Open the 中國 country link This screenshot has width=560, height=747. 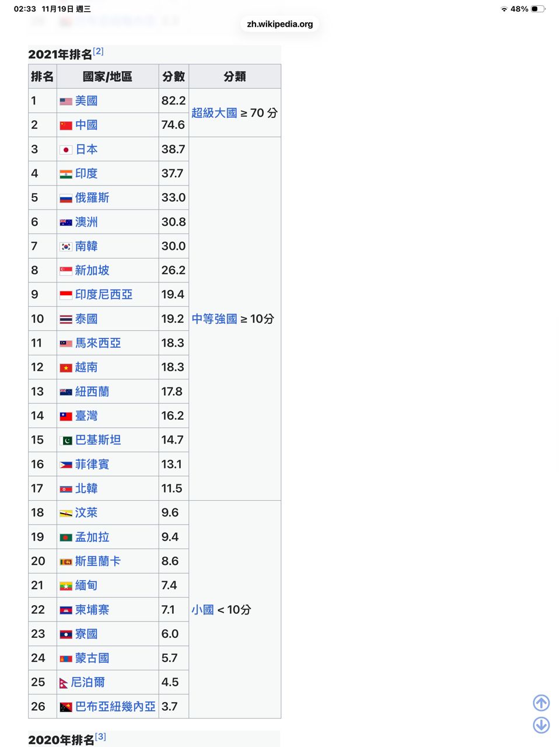[x=86, y=125]
